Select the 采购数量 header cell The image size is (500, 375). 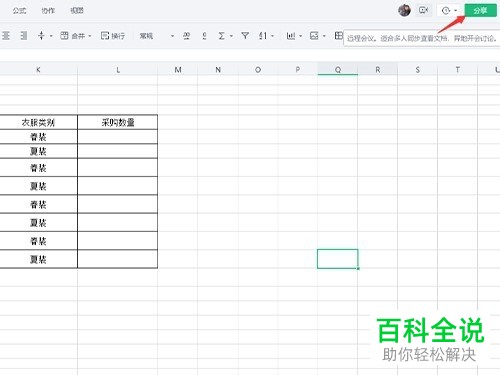click(118, 122)
